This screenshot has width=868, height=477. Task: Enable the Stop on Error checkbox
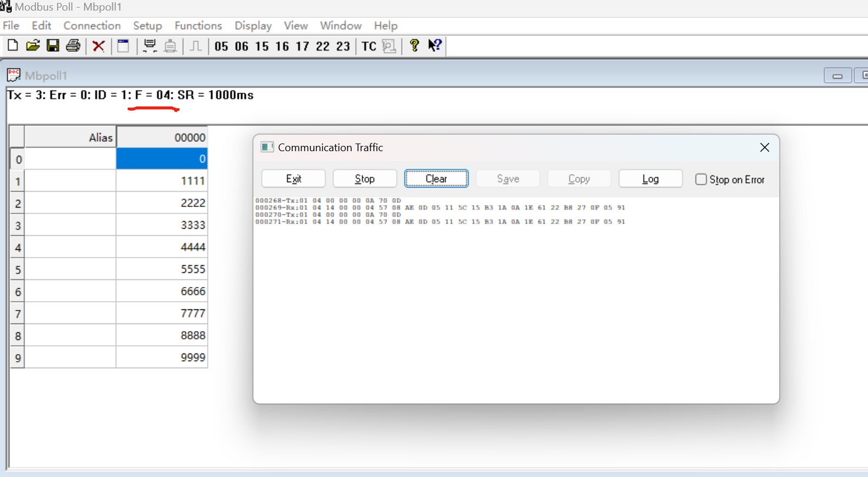pos(701,179)
